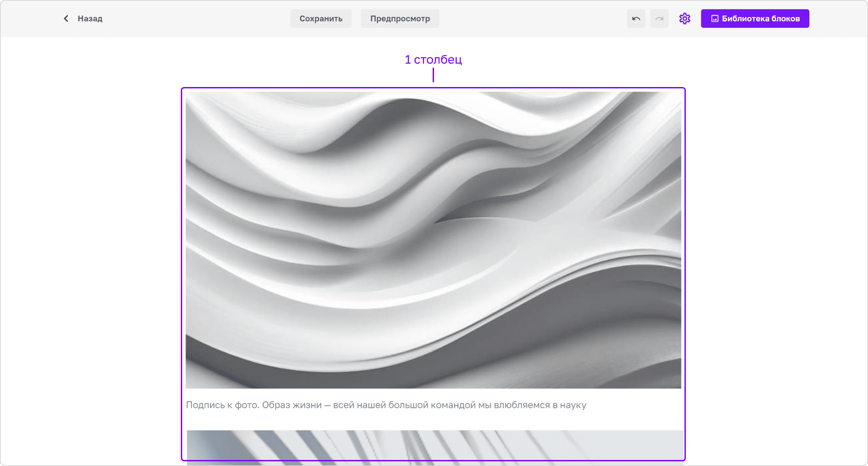Click the Сохранить button
This screenshot has height=466, width=868.
pyautogui.click(x=321, y=18)
